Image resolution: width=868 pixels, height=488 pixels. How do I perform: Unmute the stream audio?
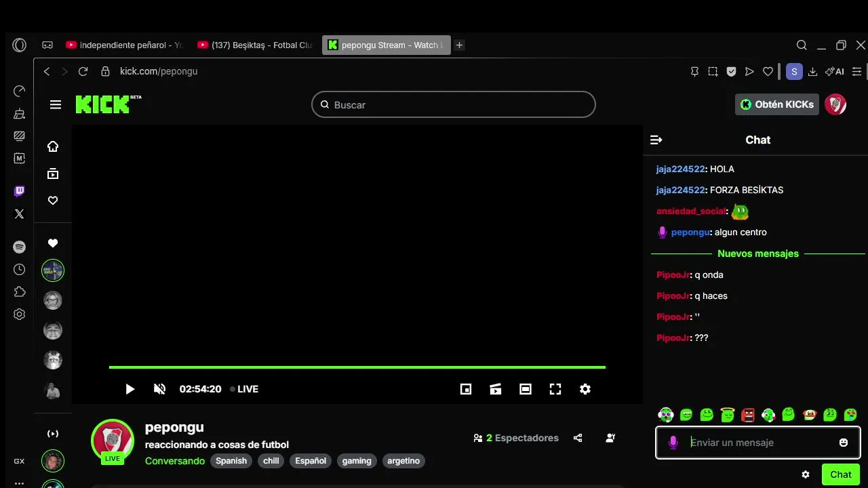pos(159,389)
